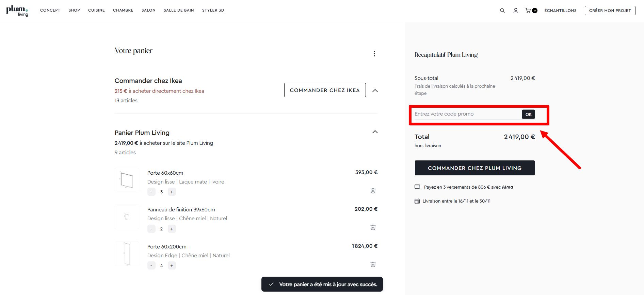The width and height of the screenshot is (644, 295).
Task: Decrease quantity of Porte 60x60cm
Action: (151, 192)
